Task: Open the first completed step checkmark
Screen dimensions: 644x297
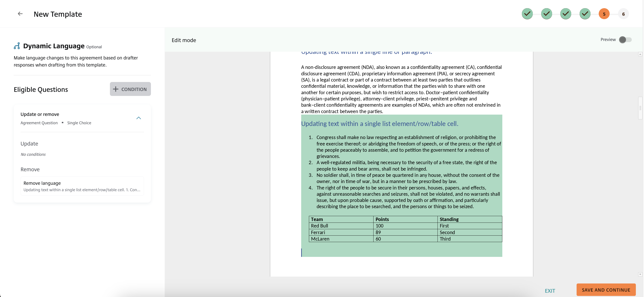Action: click(527, 14)
